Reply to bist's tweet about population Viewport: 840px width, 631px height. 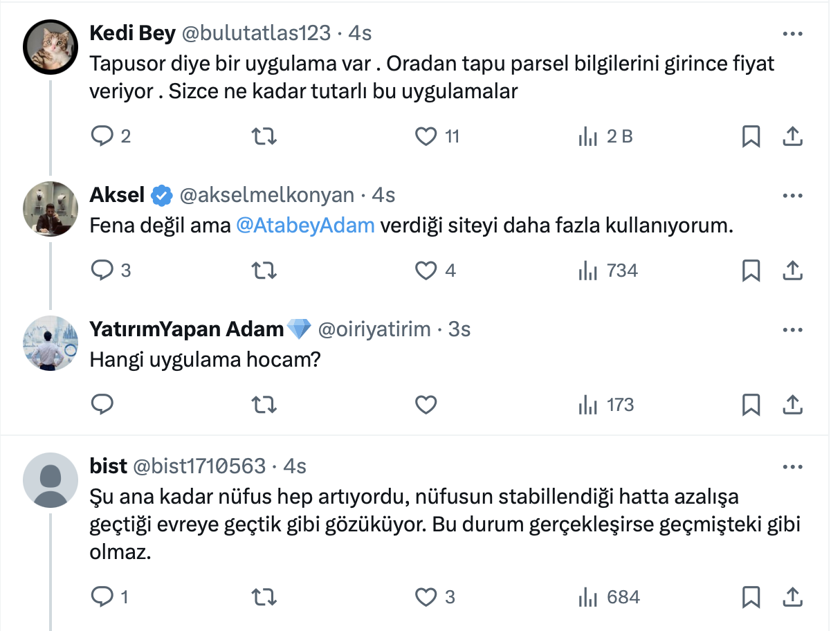[102, 596]
